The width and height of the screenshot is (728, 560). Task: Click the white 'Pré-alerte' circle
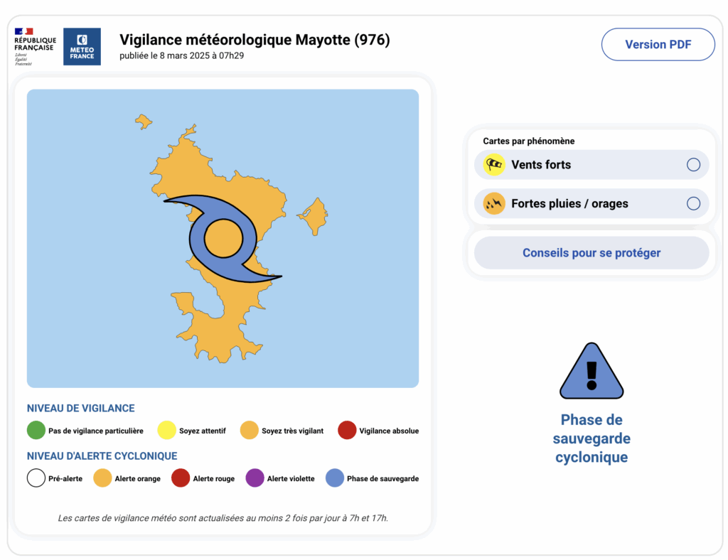coord(36,478)
